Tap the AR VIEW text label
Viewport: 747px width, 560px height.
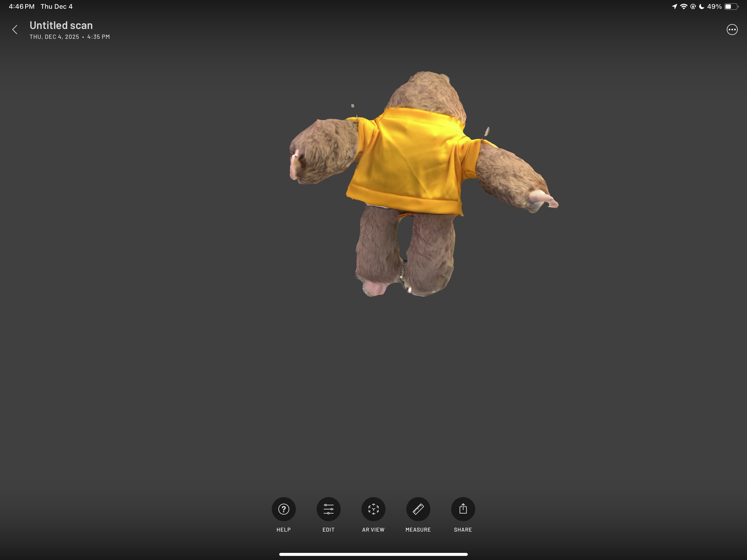[x=373, y=530]
